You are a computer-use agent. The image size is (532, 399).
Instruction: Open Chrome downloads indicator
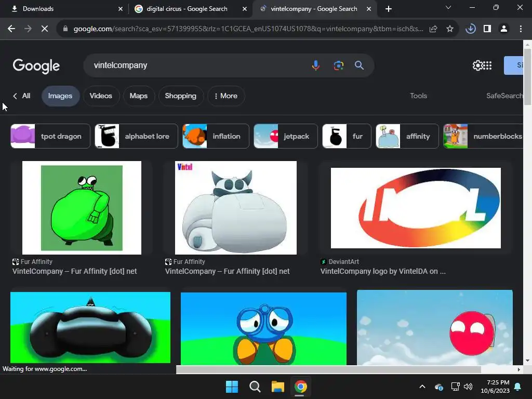pyautogui.click(x=471, y=29)
